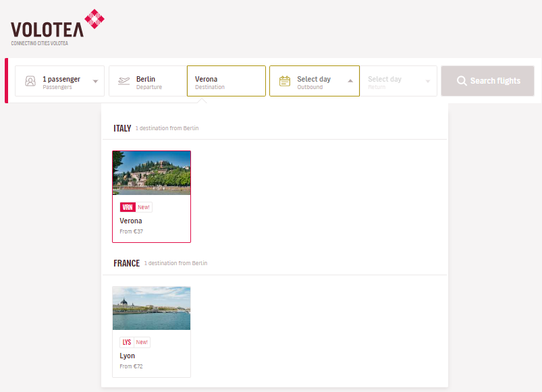Viewport: 542px width, 392px height.
Task: Click the Search flights button
Action: click(x=488, y=81)
